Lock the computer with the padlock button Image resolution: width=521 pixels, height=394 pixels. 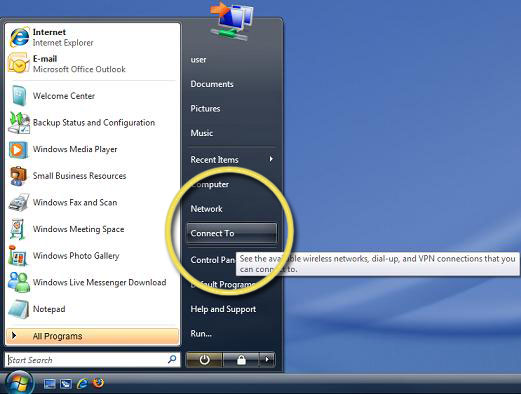[x=241, y=360]
